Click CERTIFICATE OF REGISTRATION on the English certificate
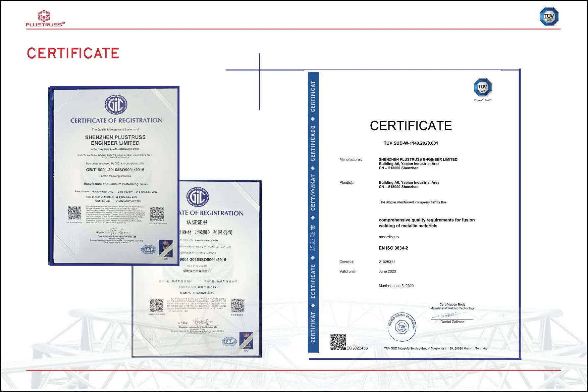 coord(116,121)
